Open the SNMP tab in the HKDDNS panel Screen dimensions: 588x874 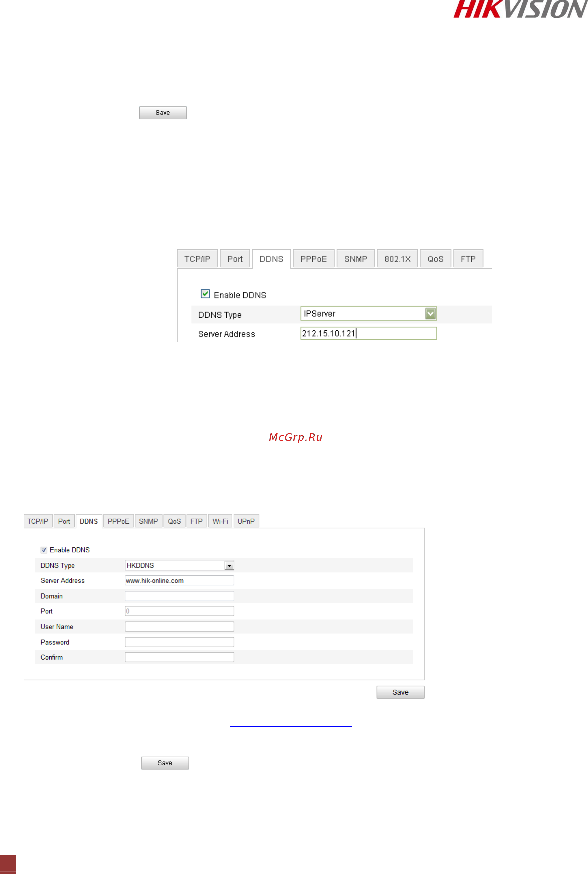[148, 521]
